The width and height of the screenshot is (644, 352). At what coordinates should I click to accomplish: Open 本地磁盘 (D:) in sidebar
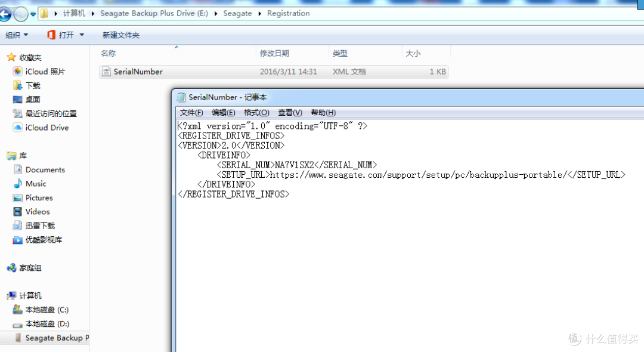pos(47,323)
